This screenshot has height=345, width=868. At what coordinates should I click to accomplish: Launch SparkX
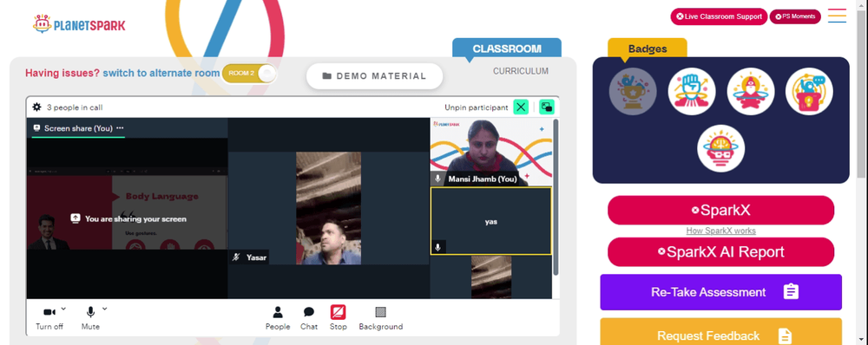click(x=720, y=210)
